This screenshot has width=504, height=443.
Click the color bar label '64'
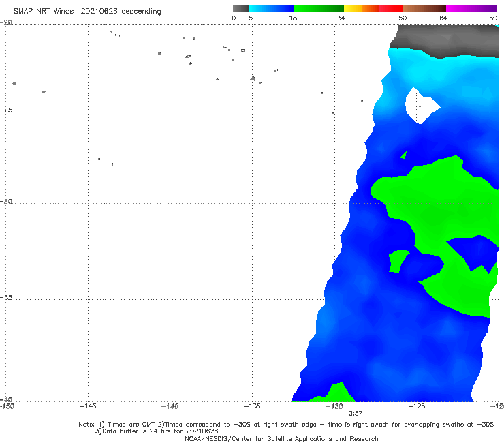point(443,18)
